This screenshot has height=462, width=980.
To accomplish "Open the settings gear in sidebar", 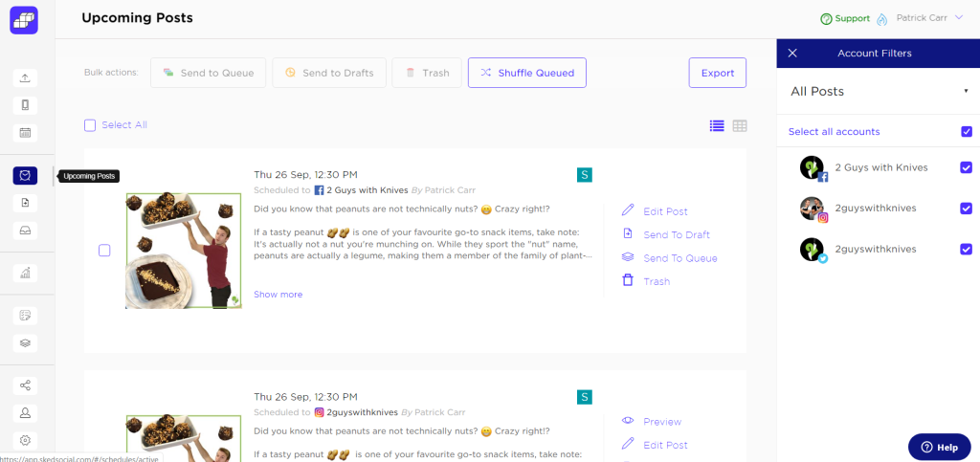I will (25, 440).
